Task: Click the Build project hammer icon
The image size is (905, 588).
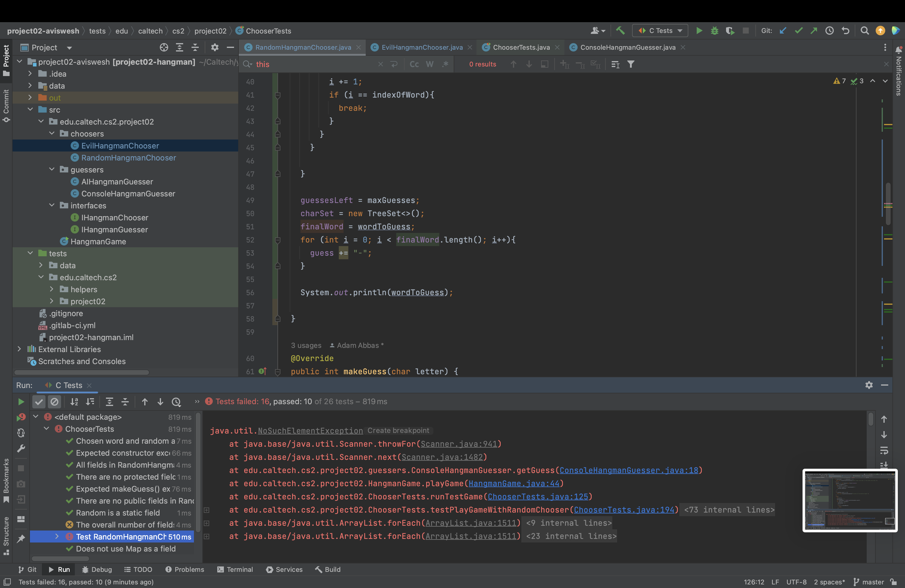Action: 620,31
